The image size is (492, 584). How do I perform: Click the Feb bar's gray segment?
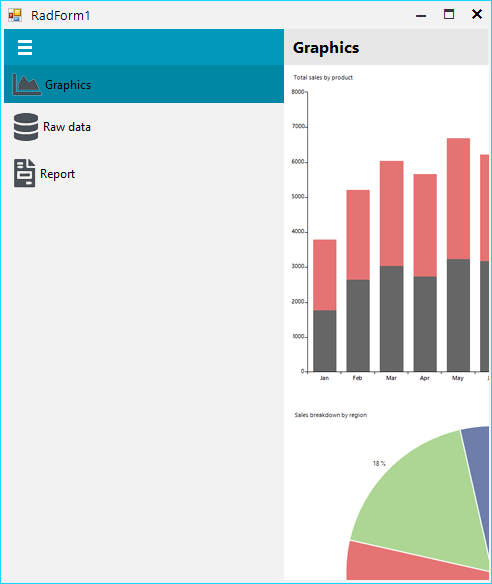click(358, 326)
